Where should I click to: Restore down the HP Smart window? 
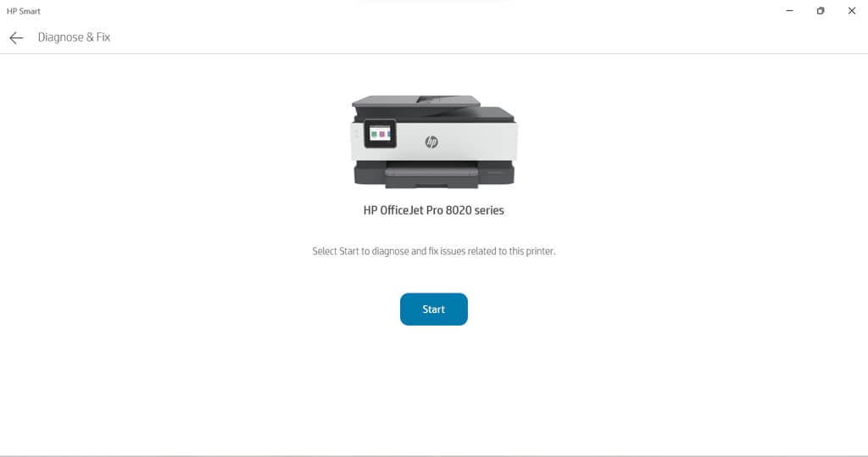click(x=821, y=10)
